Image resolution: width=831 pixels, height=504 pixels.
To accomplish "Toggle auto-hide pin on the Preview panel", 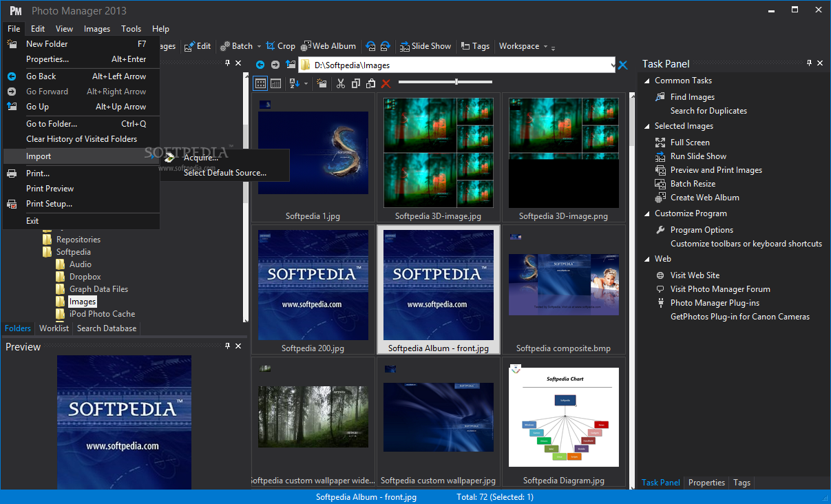I will click(228, 346).
